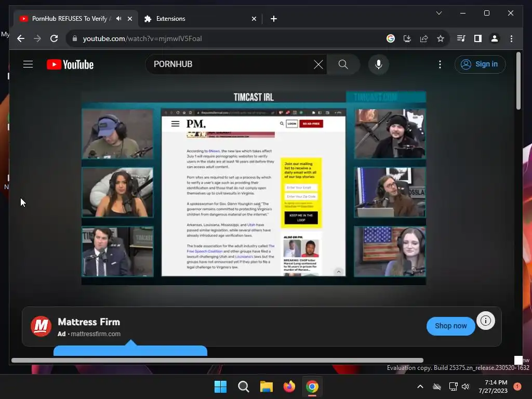Open the Windows Start menu

click(220, 387)
